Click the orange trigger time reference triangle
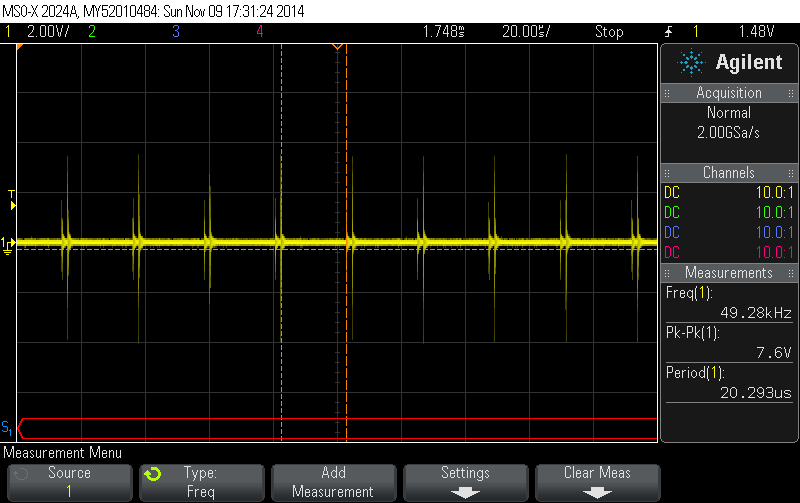The height and width of the screenshot is (503, 800). click(338, 47)
